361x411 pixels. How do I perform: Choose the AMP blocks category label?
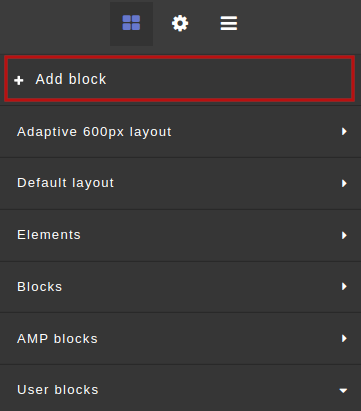pyautogui.click(x=57, y=339)
